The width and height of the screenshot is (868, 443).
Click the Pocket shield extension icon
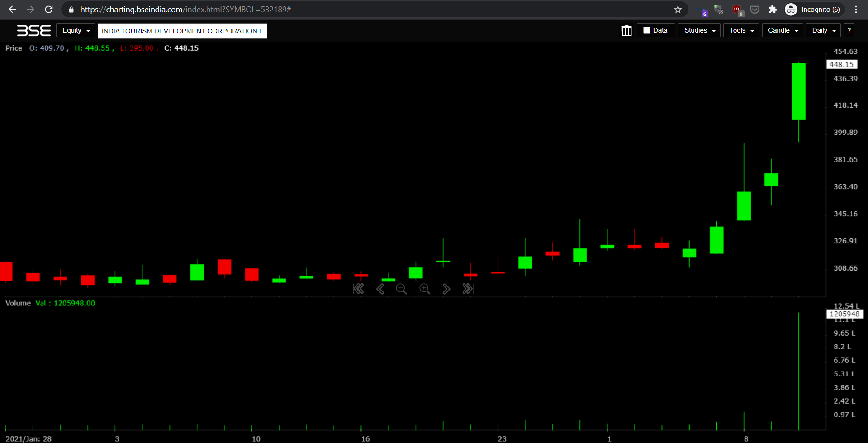click(x=754, y=9)
